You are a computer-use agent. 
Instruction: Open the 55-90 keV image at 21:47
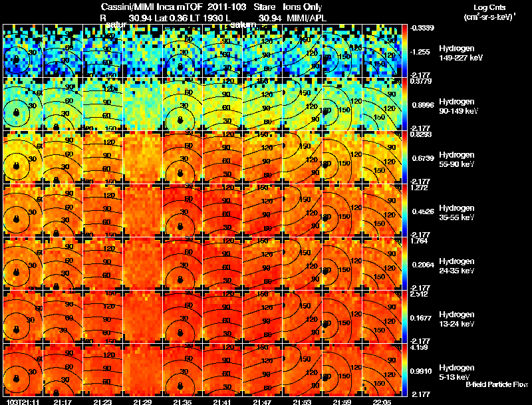point(262,158)
